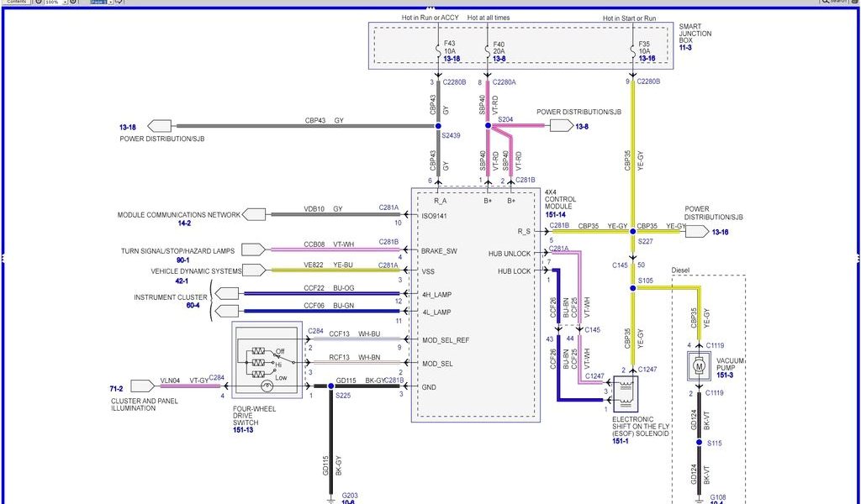
Task: Select the Vacuum Pump motor symbol
Action: coord(698,366)
